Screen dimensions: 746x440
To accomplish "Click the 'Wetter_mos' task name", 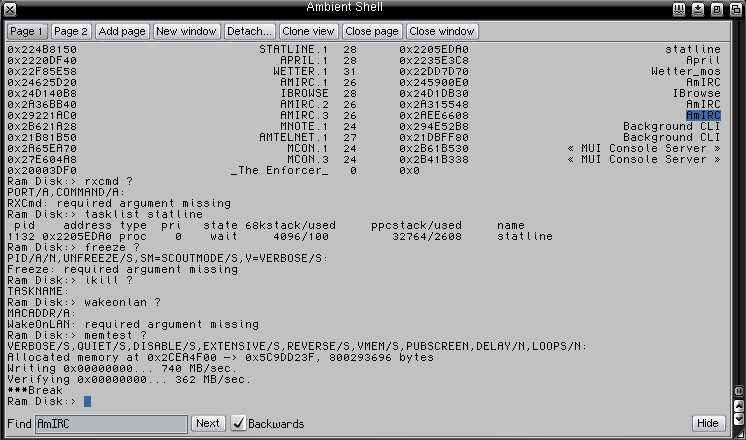I will pos(686,71).
